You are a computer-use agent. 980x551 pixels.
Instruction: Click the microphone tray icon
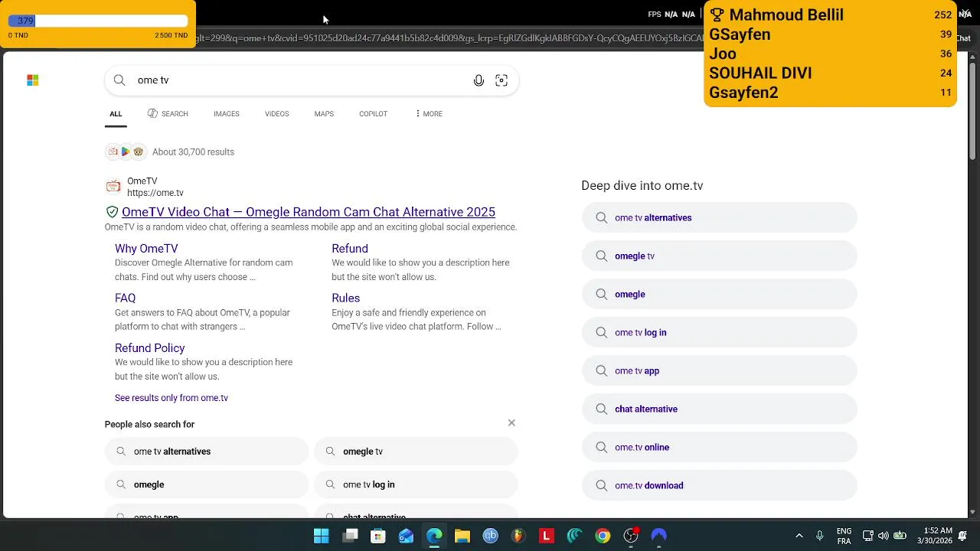click(x=820, y=536)
